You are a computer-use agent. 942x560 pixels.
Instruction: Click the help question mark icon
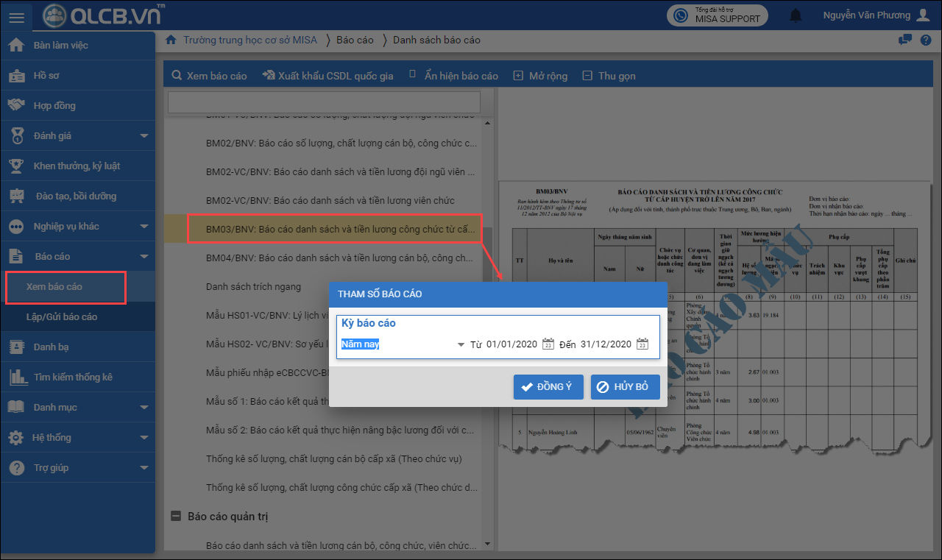tap(925, 40)
